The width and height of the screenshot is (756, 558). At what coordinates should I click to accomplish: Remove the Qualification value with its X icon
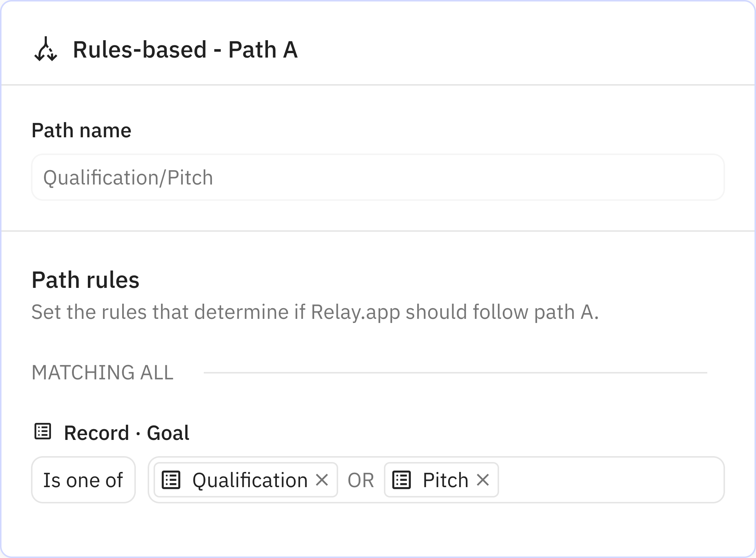click(x=323, y=480)
